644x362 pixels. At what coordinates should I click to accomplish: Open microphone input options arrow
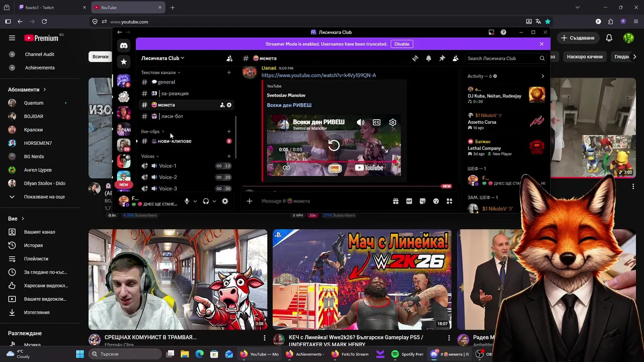195,201
